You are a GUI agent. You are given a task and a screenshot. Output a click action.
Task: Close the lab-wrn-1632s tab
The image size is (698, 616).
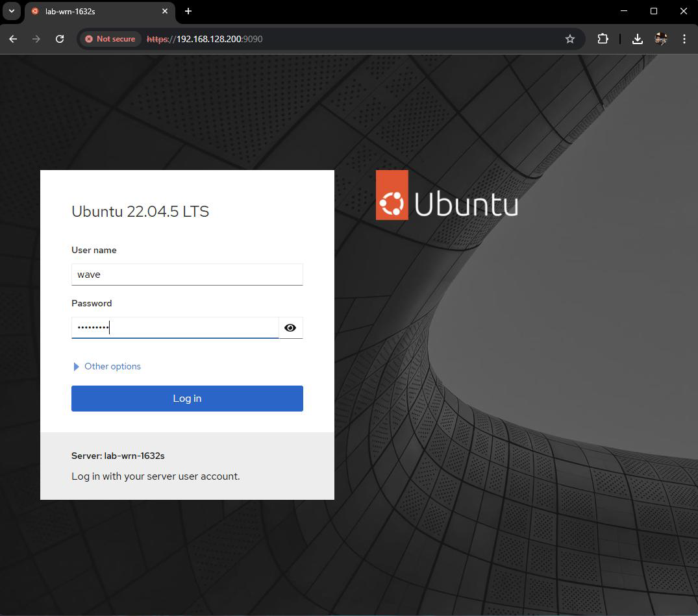[x=165, y=11]
